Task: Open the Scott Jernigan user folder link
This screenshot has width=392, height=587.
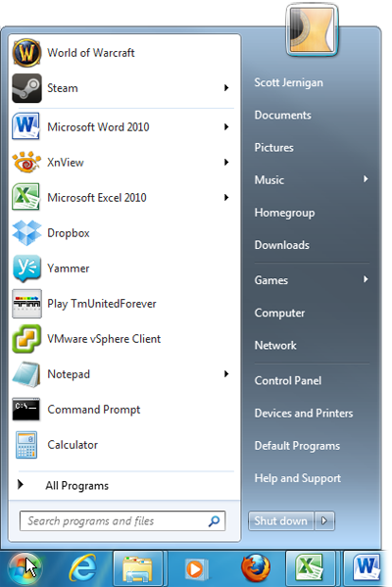Action: [x=289, y=82]
